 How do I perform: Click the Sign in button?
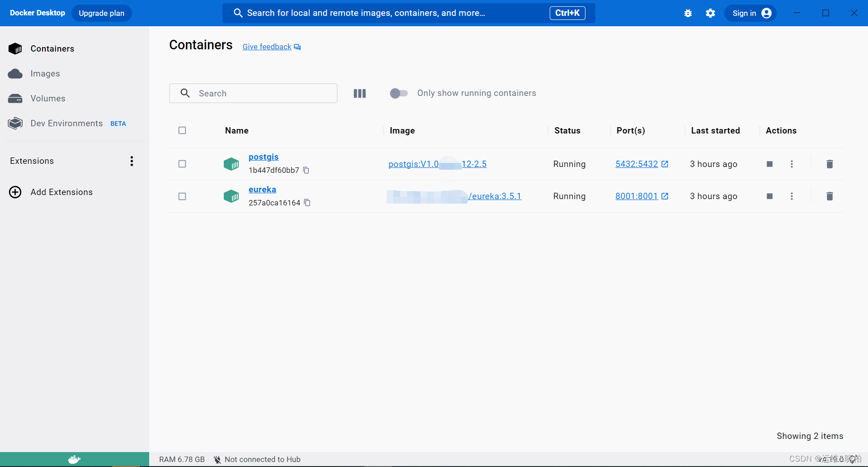tap(750, 13)
